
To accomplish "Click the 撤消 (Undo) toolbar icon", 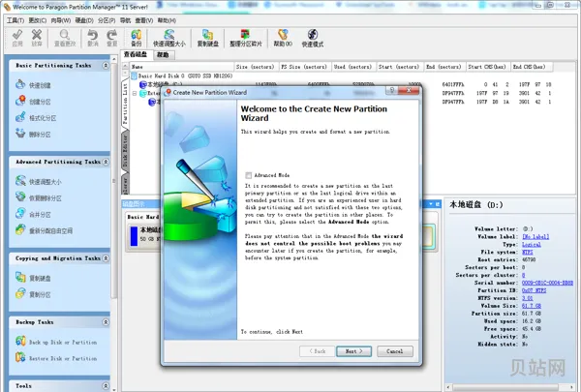I will click(x=93, y=38).
